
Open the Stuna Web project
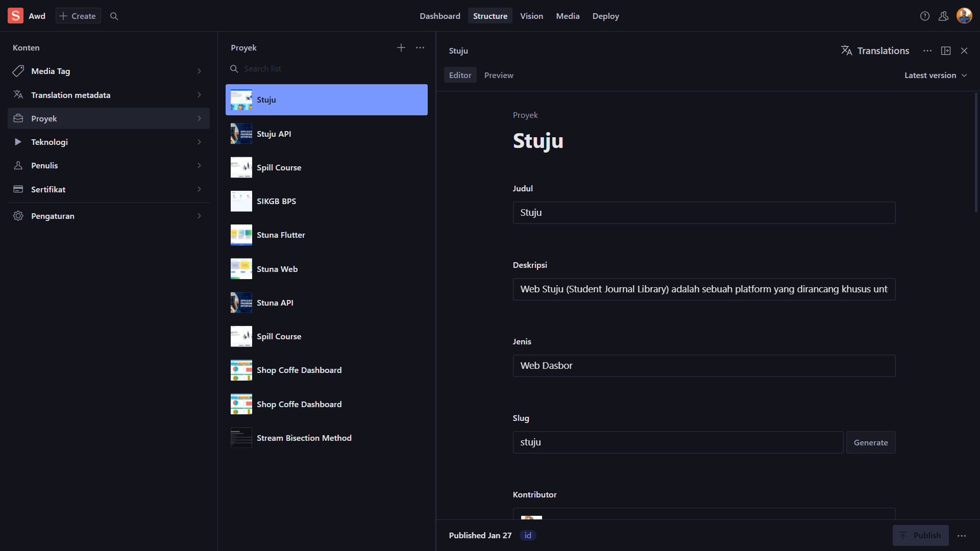pos(327,269)
